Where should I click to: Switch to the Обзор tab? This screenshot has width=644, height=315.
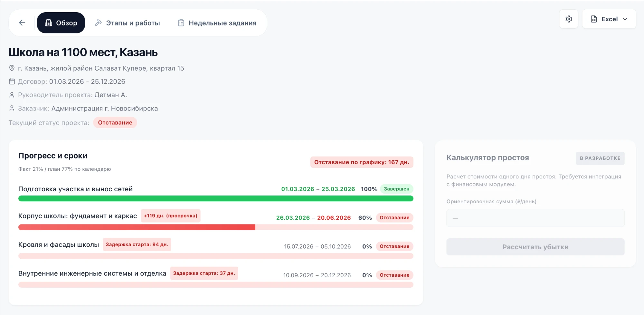point(61,23)
